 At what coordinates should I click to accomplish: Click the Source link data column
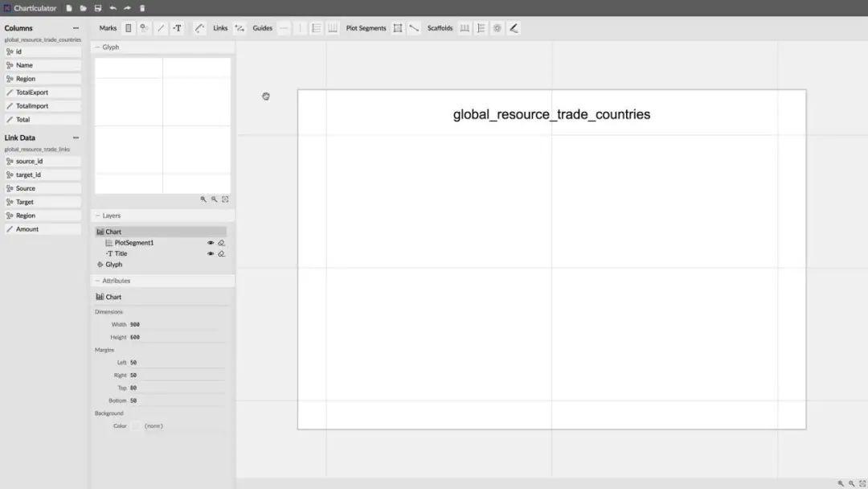point(43,188)
